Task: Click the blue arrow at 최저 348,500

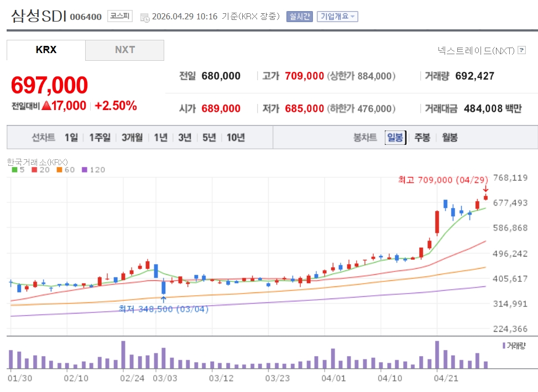Action: point(163,299)
